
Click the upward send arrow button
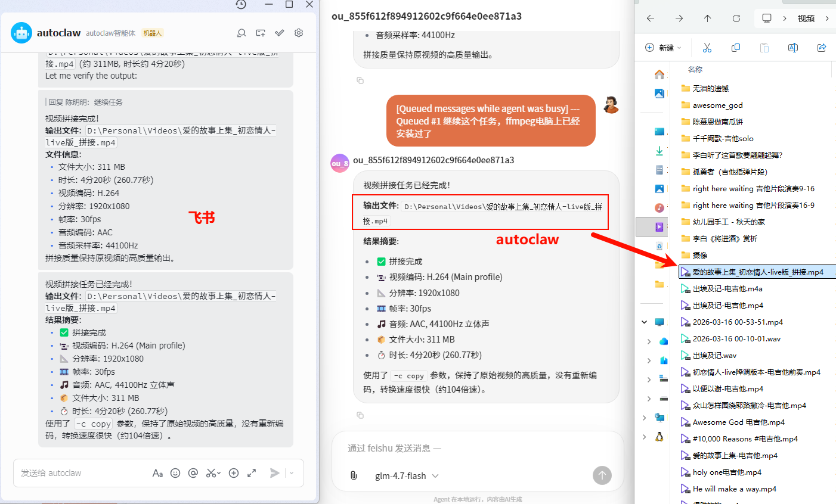click(x=602, y=475)
